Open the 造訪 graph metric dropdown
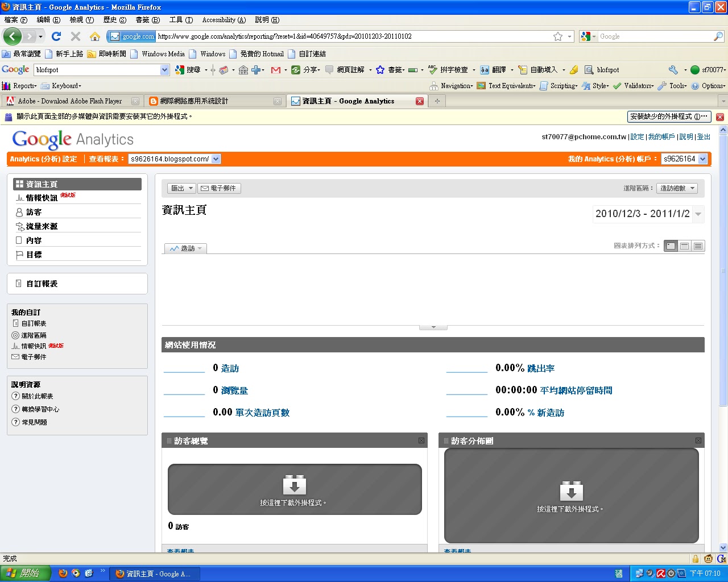Viewport: 728px width, 582px height. 185,248
